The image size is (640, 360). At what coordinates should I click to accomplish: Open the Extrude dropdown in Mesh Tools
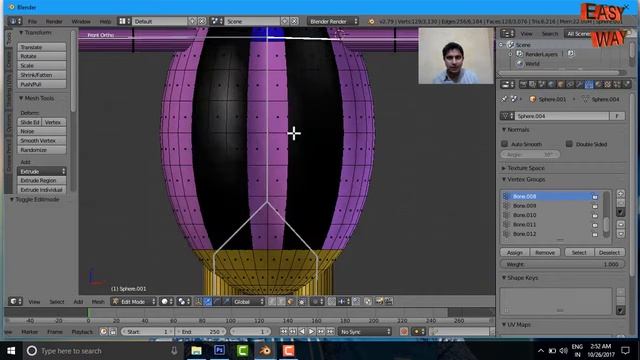pos(42,172)
